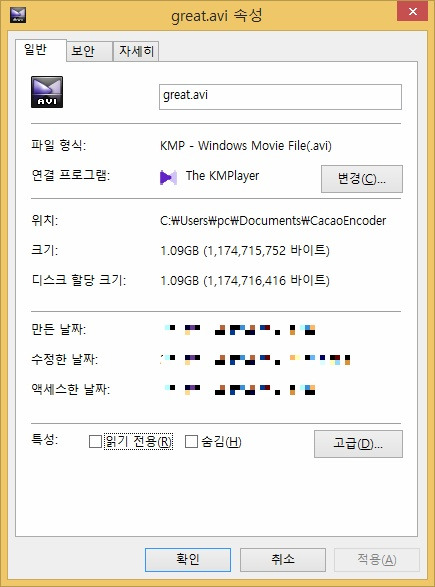
Task: Click the 위치: label
Action: [45, 220]
